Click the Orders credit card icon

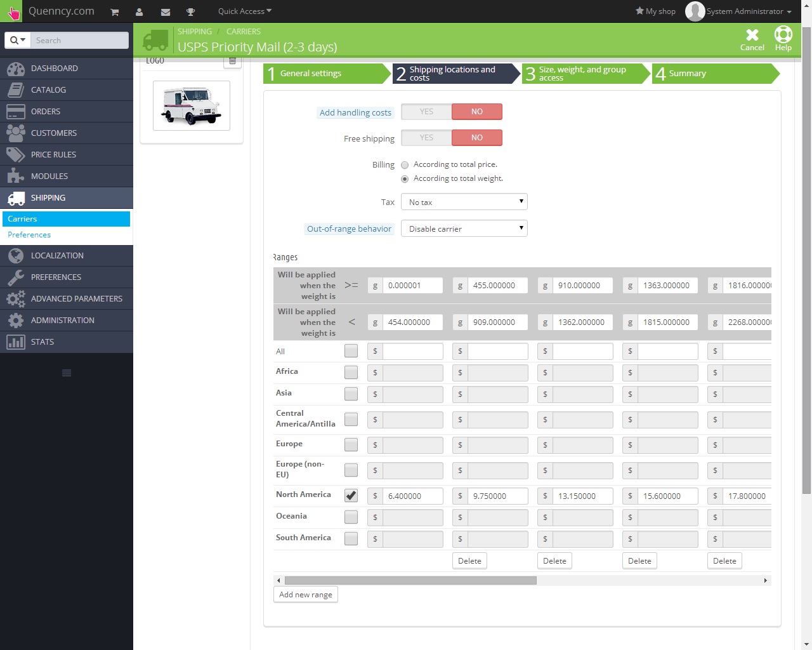(x=16, y=112)
